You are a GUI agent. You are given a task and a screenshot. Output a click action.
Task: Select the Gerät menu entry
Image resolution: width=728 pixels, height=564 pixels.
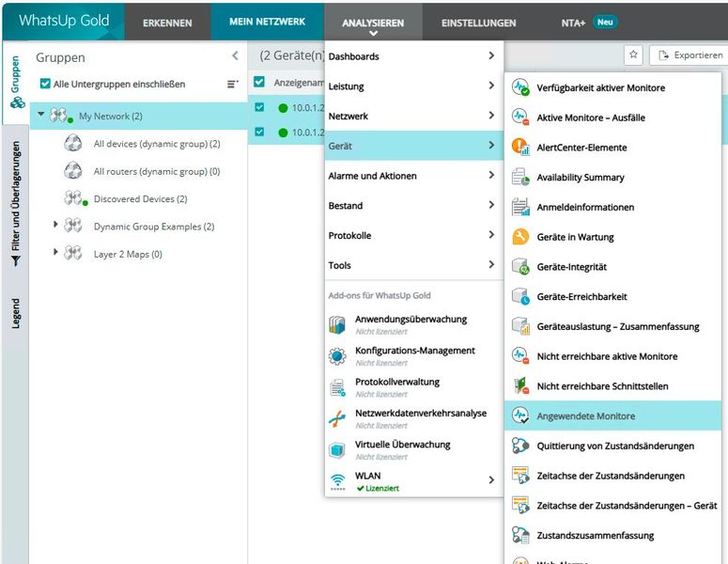(414, 146)
